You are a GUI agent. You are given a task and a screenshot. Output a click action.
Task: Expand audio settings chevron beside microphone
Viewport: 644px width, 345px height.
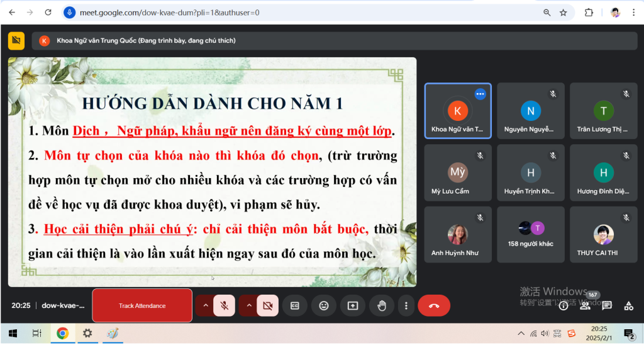pyautogui.click(x=206, y=305)
